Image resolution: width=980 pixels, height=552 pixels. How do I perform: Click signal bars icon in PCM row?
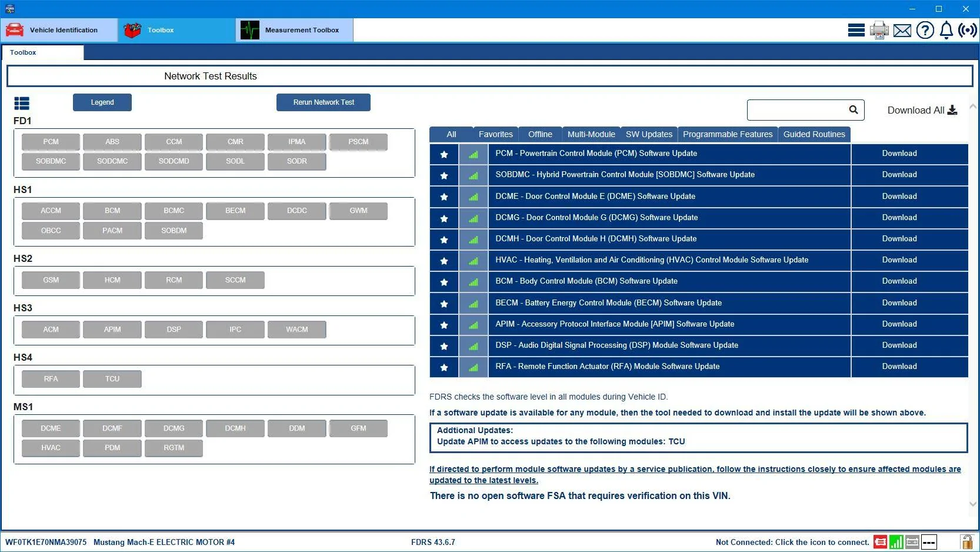474,154
